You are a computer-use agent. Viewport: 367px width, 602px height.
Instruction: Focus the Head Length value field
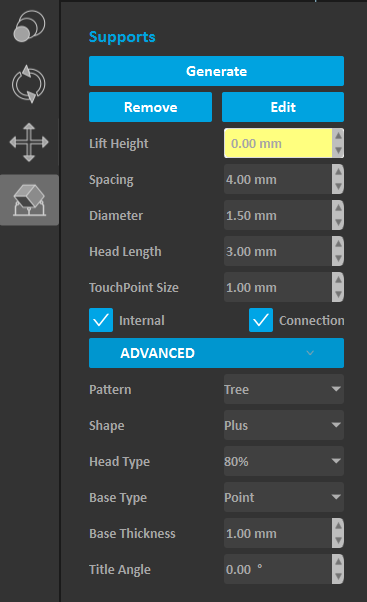point(278,251)
